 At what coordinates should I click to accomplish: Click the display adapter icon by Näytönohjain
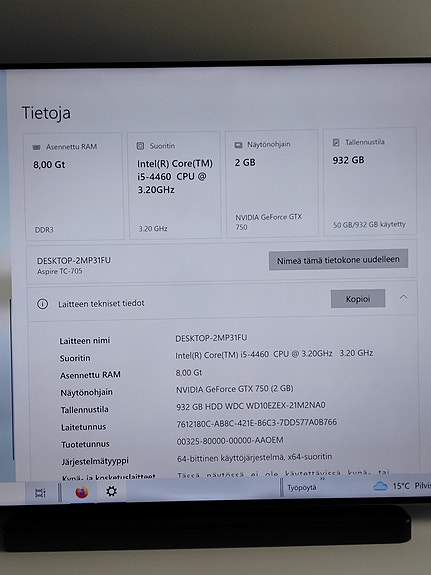(x=238, y=145)
